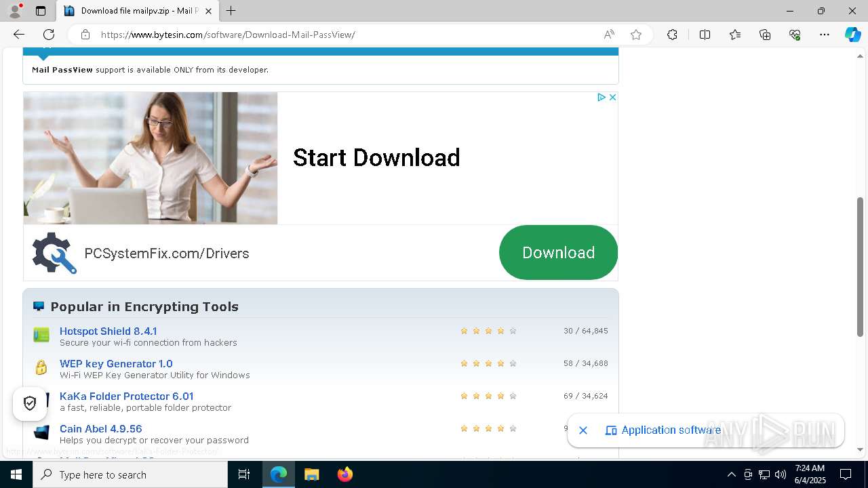Viewport: 868px width, 488px height.
Task: Open the Edge profile icon
Action: click(x=15, y=11)
